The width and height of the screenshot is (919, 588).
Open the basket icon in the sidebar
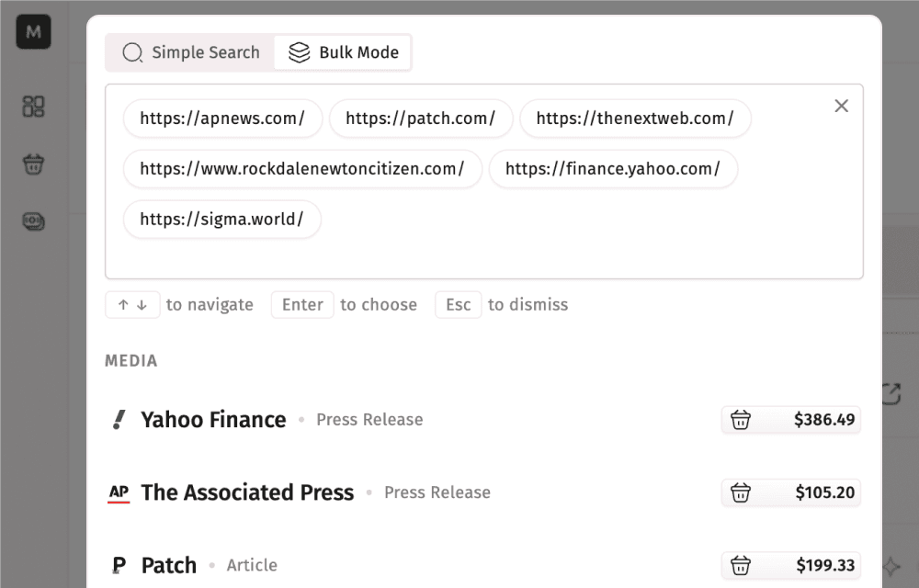click(33, 164)
